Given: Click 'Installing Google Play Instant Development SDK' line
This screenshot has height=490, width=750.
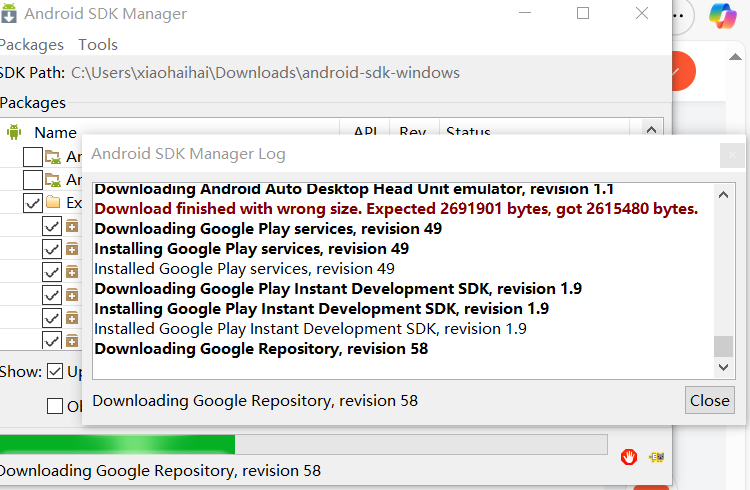Looking at the screenshot, I should (x=321, y=309).
